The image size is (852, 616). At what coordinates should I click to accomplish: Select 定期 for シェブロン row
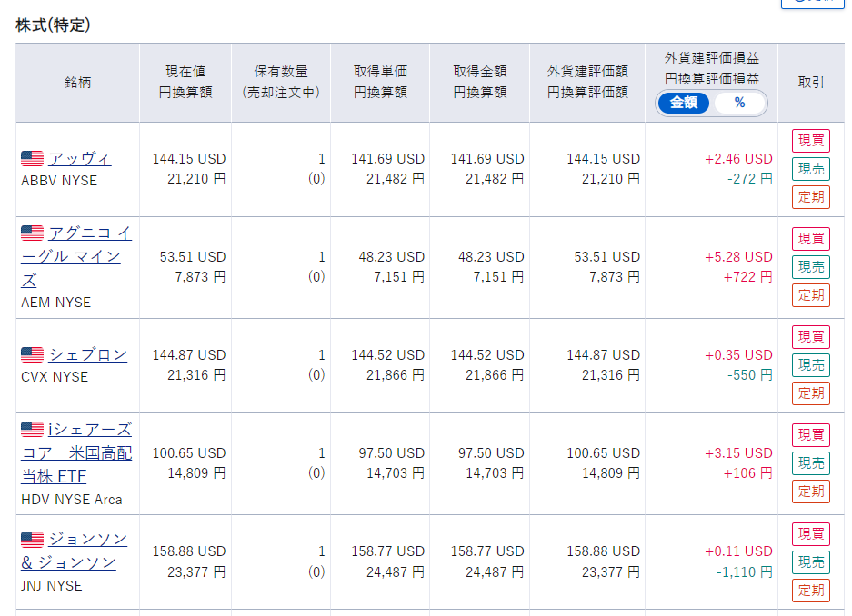(x=810, y=392)
